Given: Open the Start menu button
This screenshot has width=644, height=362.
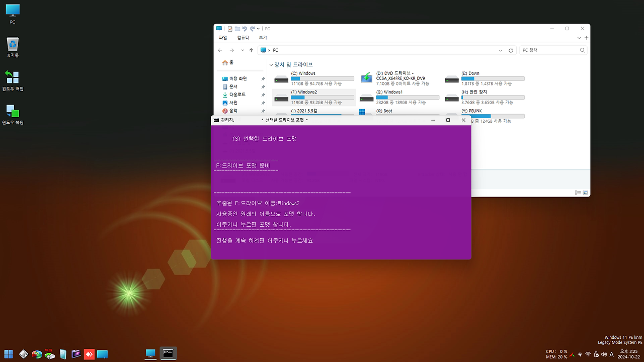Looking at the screenshot, I should tap(9, 354).
